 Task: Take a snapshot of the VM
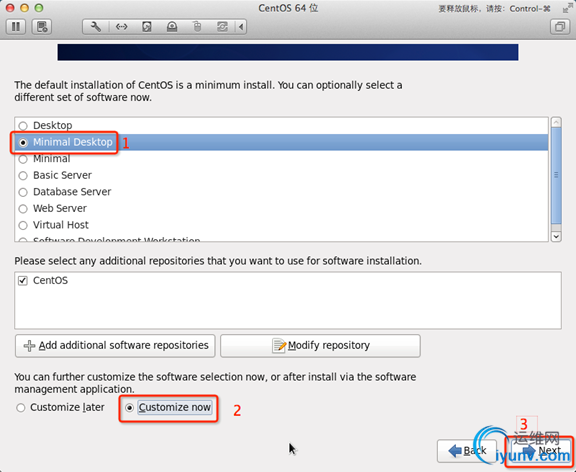(x=42, y=27)
